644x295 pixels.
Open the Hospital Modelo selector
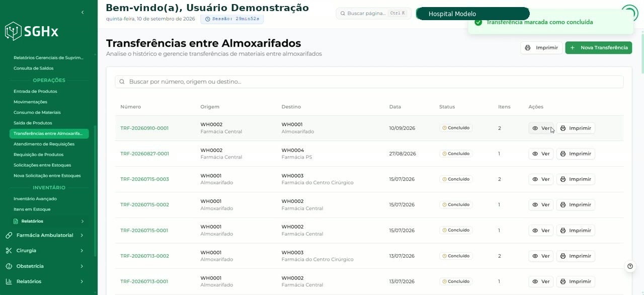coord(473,14)
